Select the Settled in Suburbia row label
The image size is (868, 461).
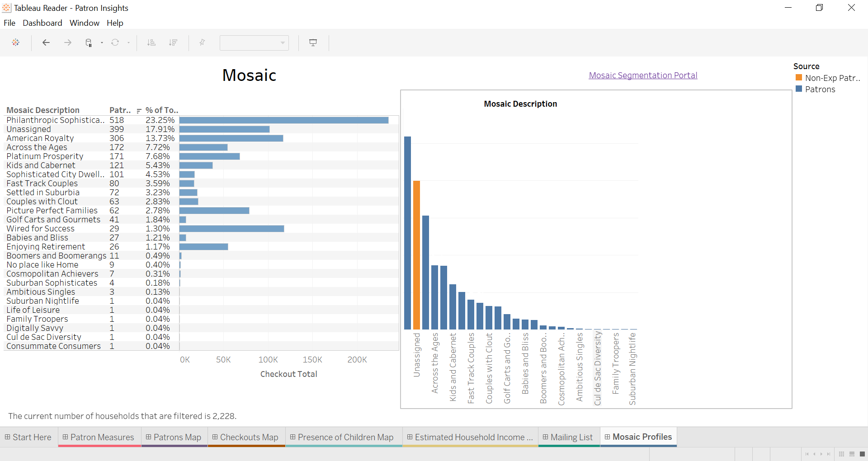[x=43, y=193]
